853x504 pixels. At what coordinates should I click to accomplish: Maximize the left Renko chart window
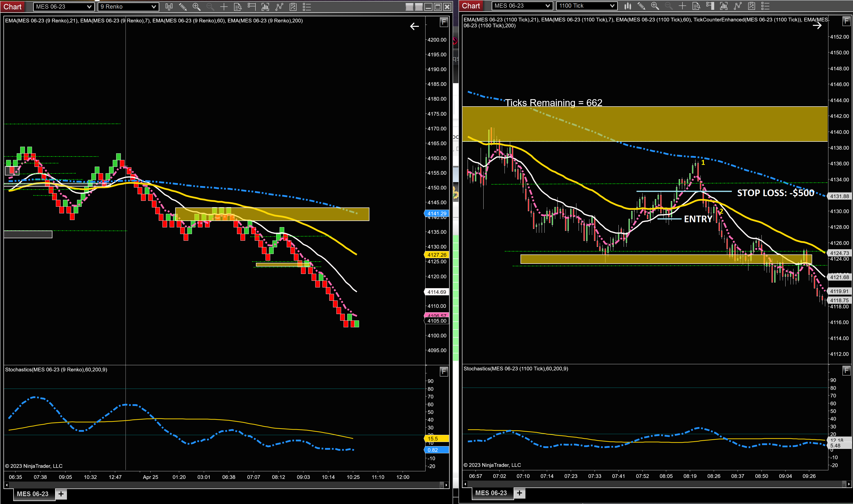tap(438, 7)
